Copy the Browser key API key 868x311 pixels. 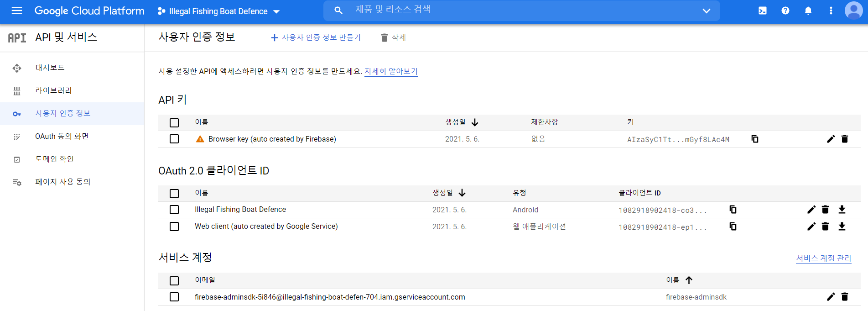tap(755, 139)
